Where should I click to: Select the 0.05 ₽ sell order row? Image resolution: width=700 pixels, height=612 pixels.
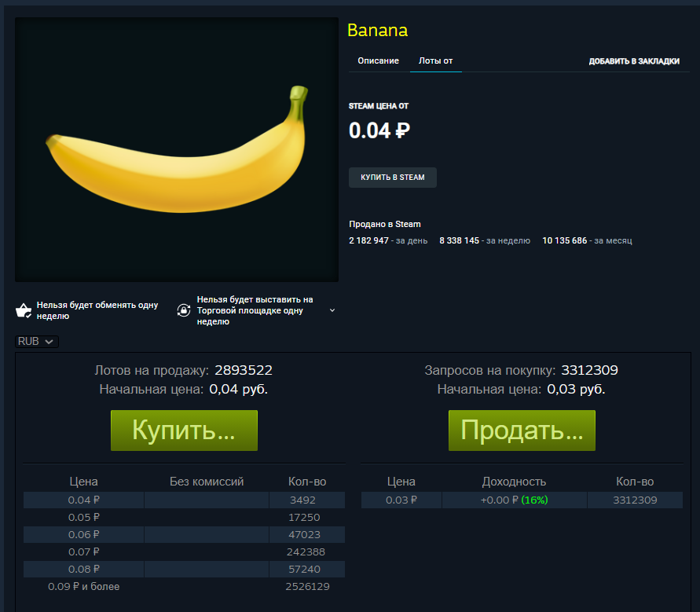(184, 518)
